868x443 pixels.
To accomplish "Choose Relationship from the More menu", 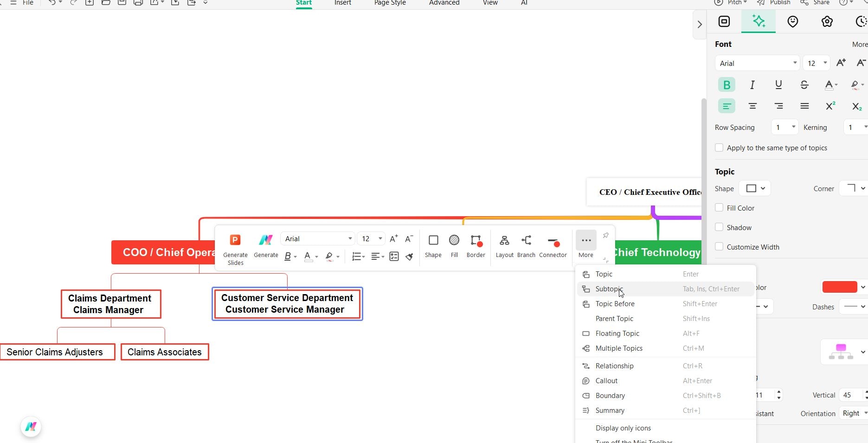I will click(665, 366).
